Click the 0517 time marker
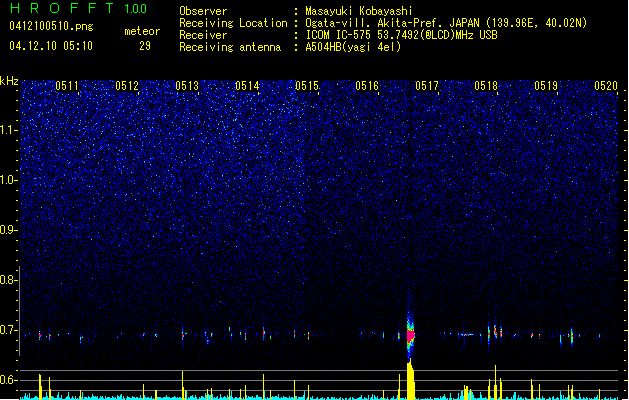The width and height of the screenshot is (629, 400). tap(426, 86)
